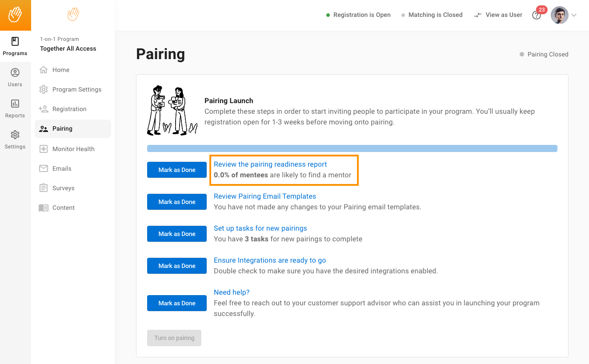The image size is (589, 364).
Task: Mark pairing readiness report as done
Action: point(177,170)
